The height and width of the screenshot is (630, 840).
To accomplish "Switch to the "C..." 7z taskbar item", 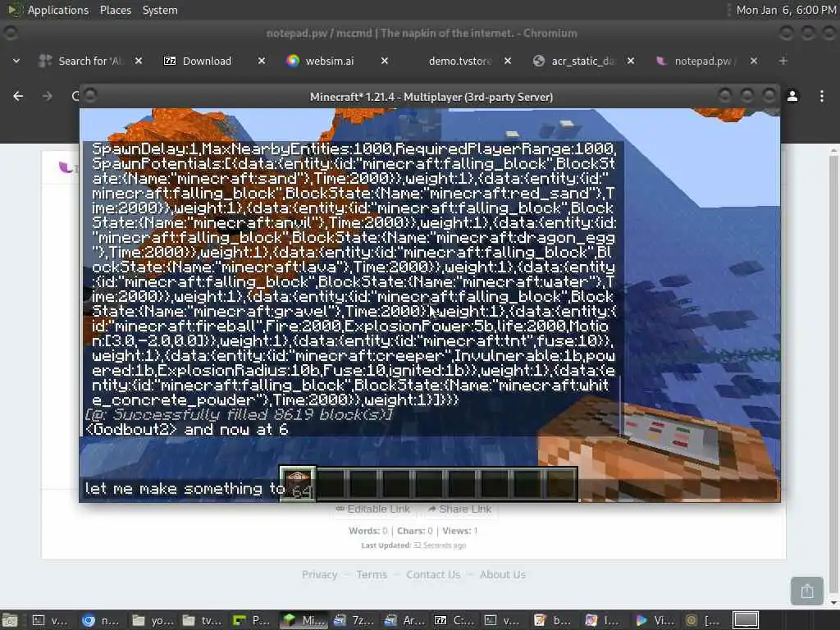I will pos(454,620).
